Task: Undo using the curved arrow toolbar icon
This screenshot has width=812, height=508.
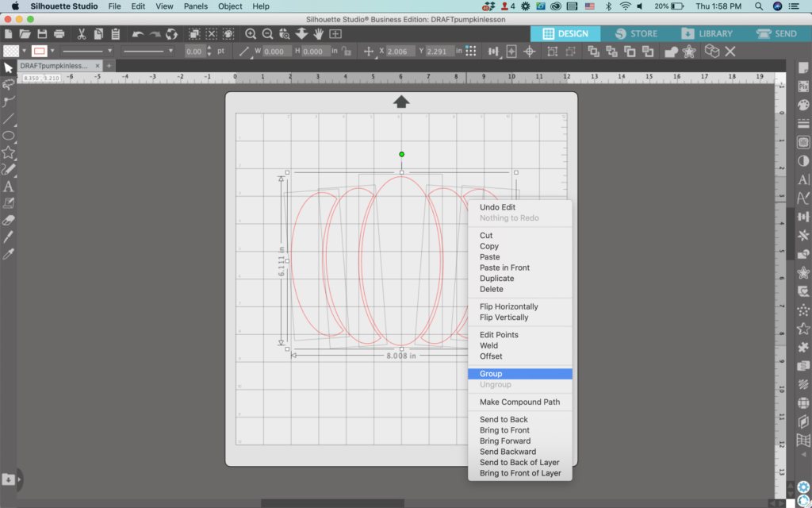Action: (138, 34)
